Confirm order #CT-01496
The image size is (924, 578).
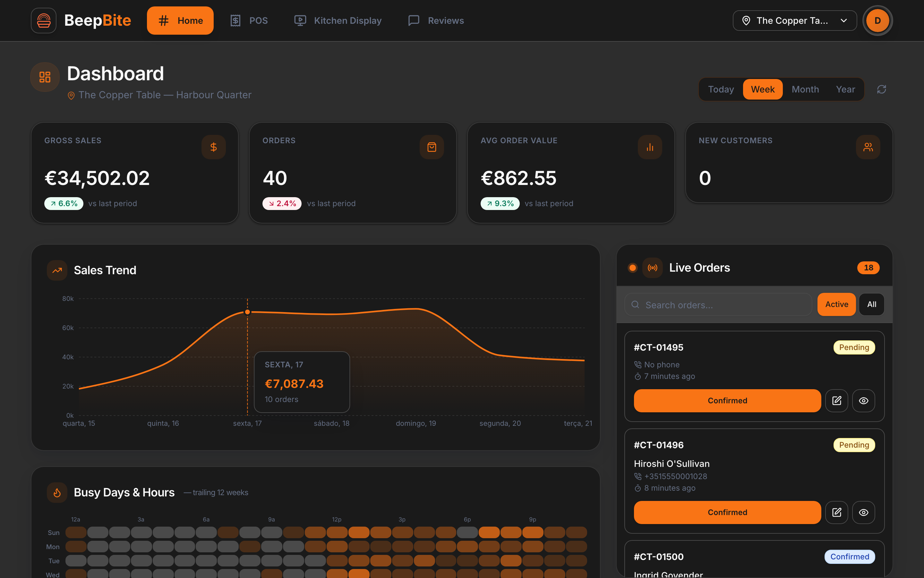coord(727,512)
